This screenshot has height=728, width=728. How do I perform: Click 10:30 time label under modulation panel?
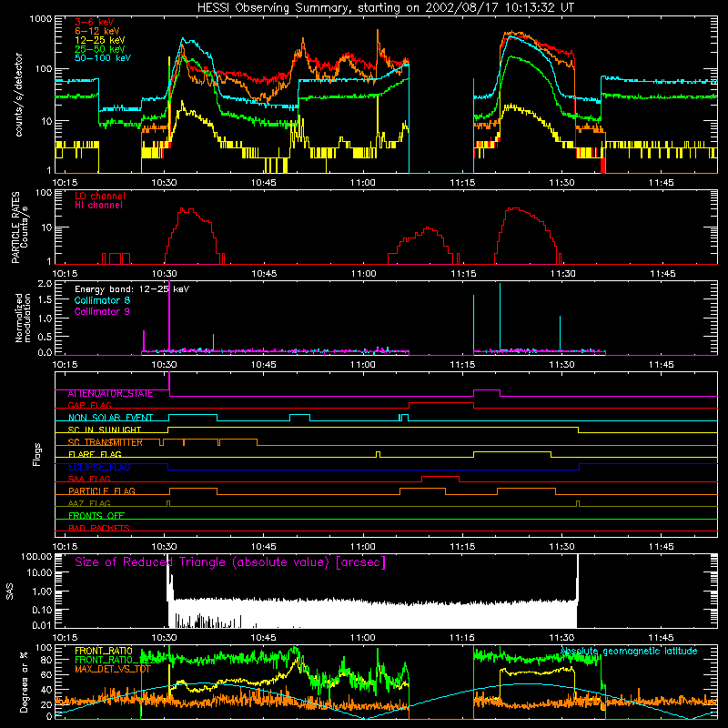[164, 365]
